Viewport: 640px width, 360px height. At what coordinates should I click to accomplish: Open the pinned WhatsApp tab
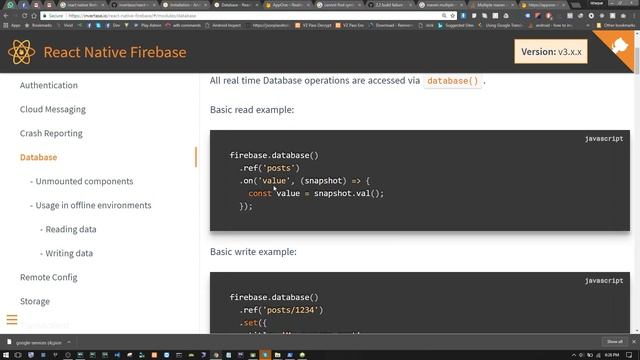point(10,5)
